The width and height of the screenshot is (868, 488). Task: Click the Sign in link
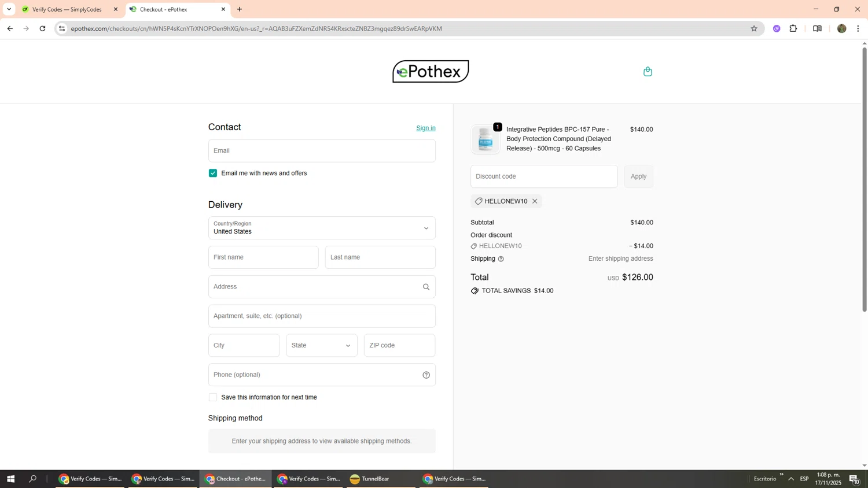point(426,128)
